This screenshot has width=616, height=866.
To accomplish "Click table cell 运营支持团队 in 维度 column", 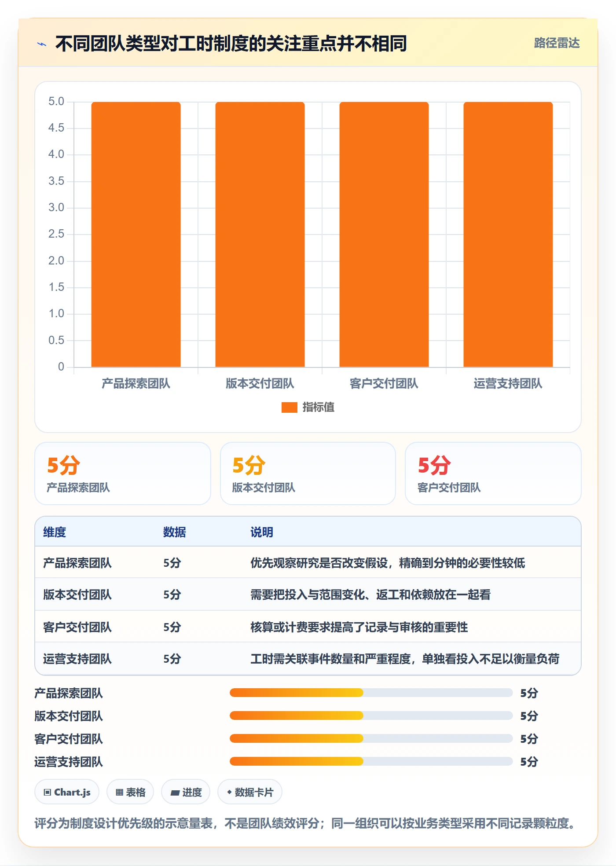I will coord(77,659).
